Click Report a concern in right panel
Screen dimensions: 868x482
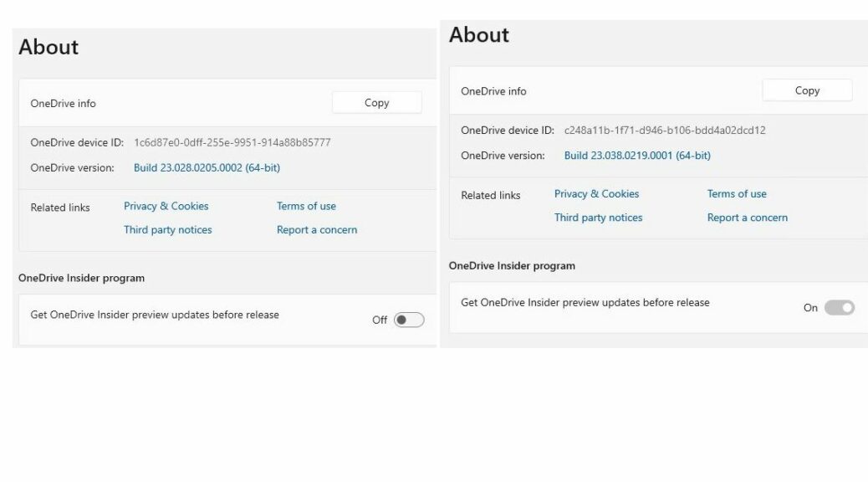(x=748, y=218)
